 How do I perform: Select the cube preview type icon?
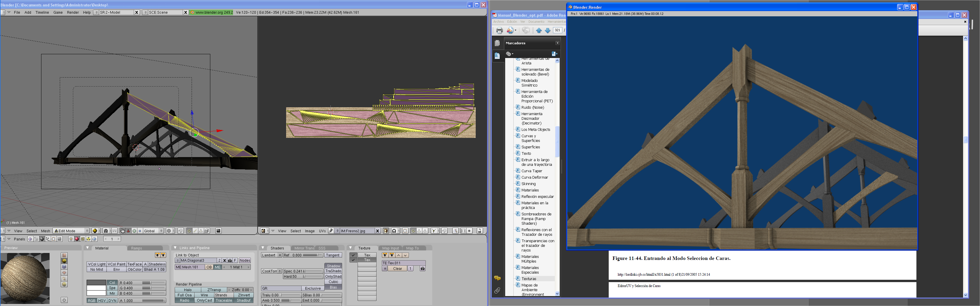tap(64, 267)
